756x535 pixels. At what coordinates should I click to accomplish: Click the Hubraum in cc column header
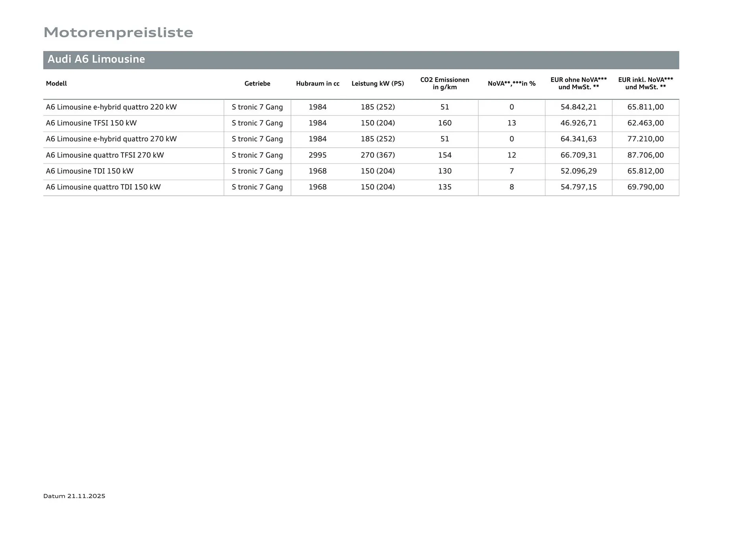click(x=317, y=84)
